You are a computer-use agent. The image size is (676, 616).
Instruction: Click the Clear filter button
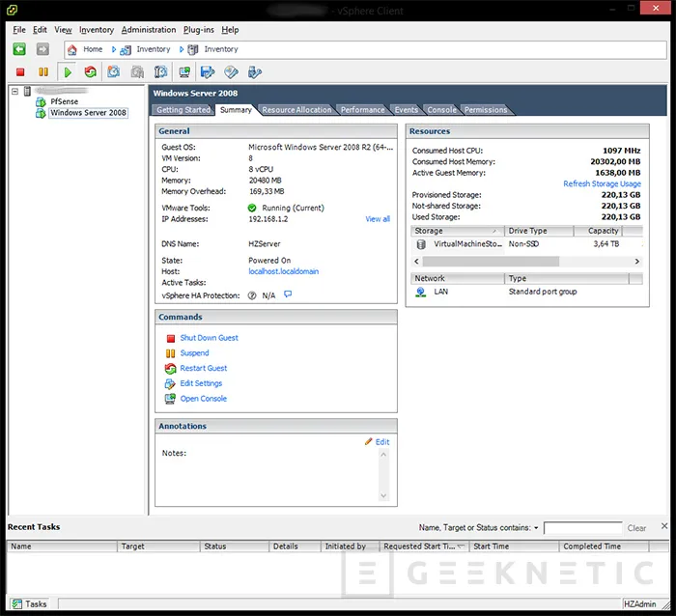click(x=636, y=528)
